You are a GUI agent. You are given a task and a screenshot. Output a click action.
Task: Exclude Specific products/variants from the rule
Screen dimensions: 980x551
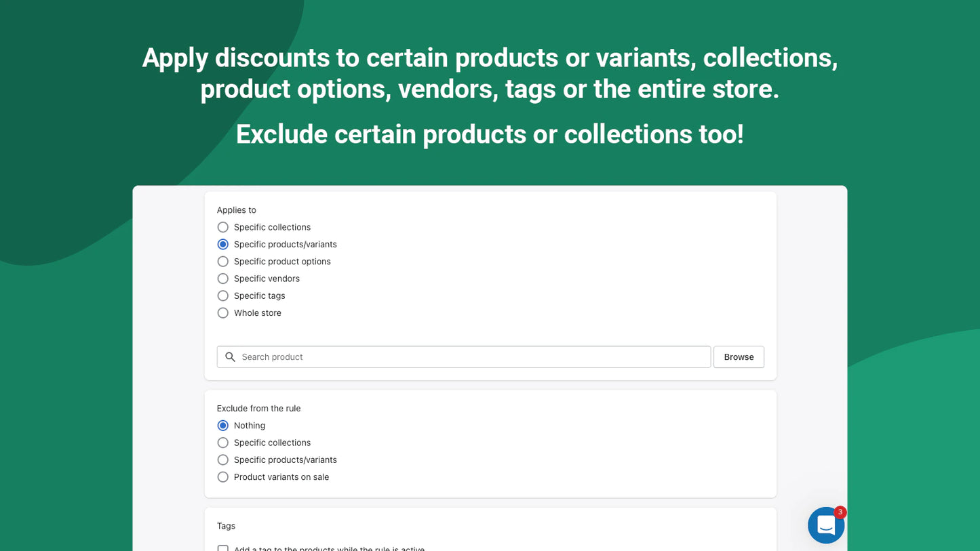click(223, 460)
